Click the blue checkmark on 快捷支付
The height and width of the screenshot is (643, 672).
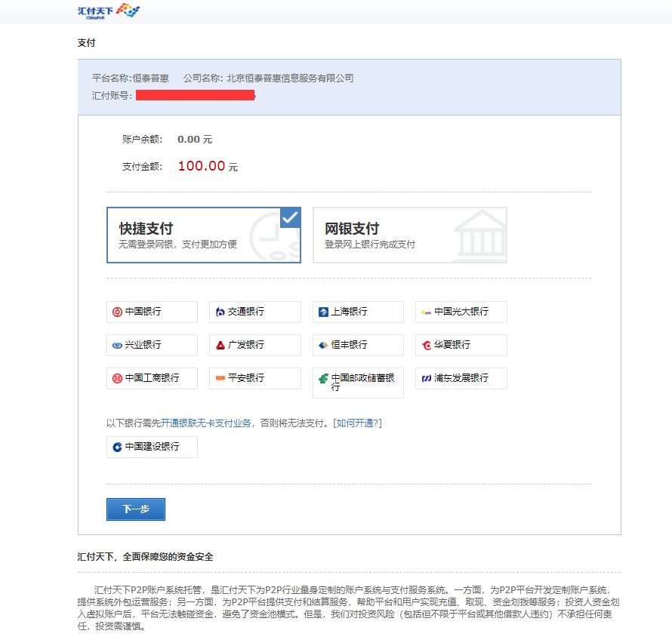[291, 217]
